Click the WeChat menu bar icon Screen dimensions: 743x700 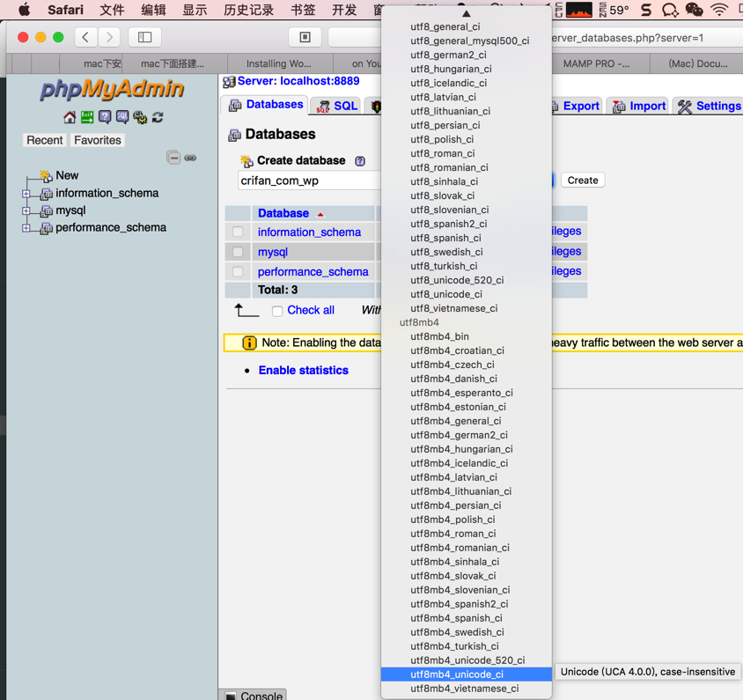coord(695,10)
